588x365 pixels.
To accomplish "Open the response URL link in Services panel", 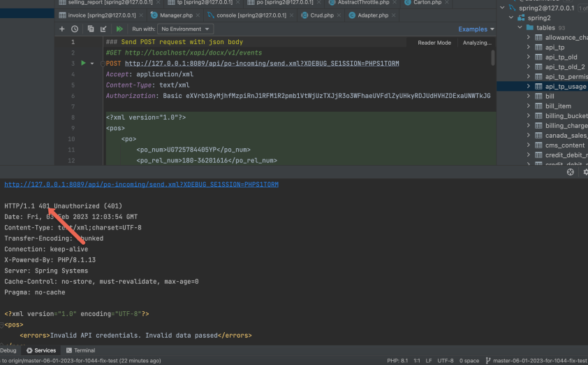I will tap(141, 185).
